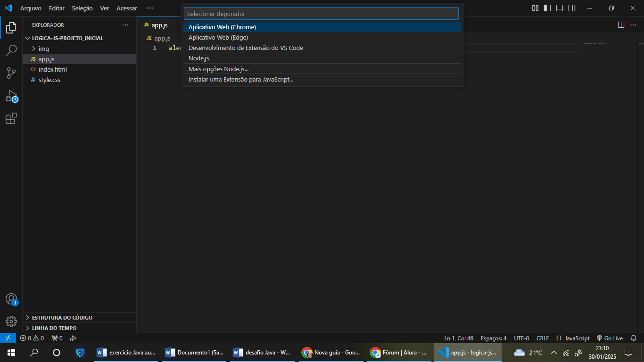Switch to desafio Java Word window
Image resolution: width=644 pixels, height=362 pixels.
click(263, 353)
